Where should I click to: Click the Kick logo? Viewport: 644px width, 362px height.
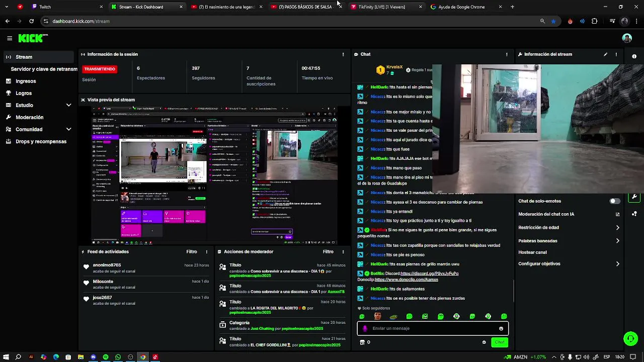point(33,38)
